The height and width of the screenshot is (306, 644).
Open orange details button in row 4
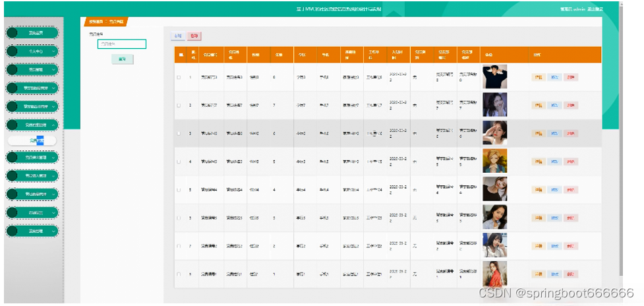[x=538, y=162]
